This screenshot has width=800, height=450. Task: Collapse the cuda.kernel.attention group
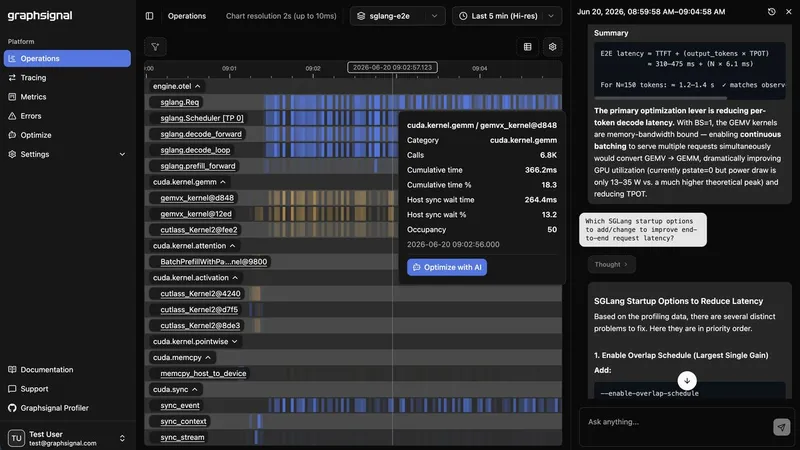pyautogui.click(x=194, y=245)
